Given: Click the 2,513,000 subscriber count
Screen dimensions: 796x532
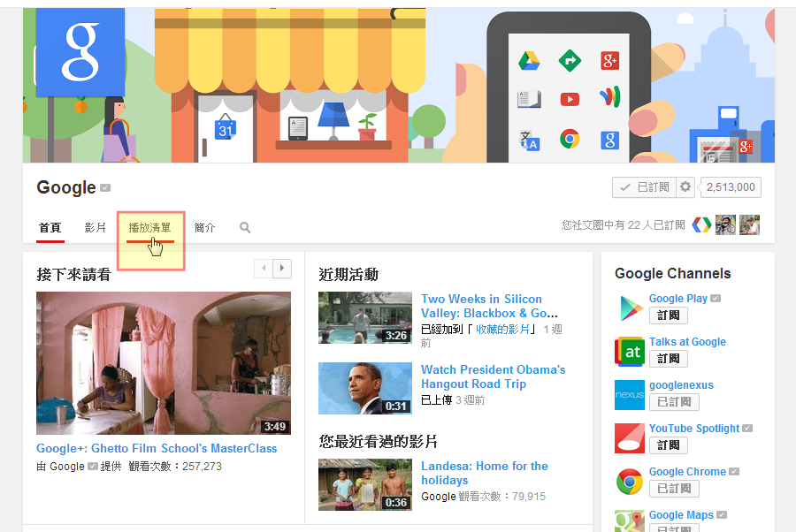Looking at the screenshot, I should [x=731, y=187].
